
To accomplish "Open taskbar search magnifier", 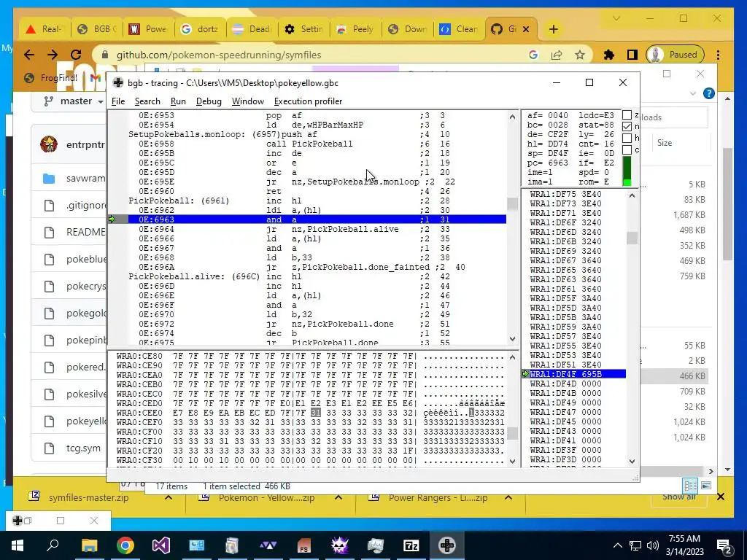I will click(x=53, y=545).
